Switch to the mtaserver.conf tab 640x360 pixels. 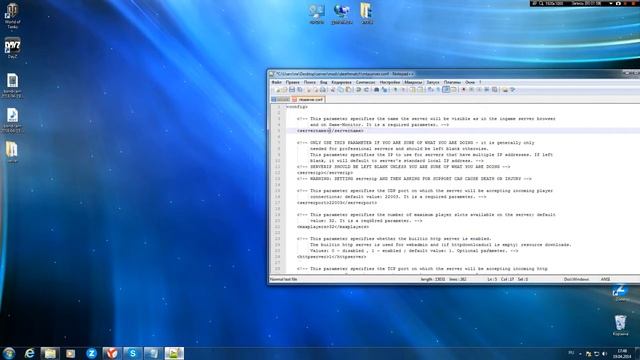coord(308,99)
